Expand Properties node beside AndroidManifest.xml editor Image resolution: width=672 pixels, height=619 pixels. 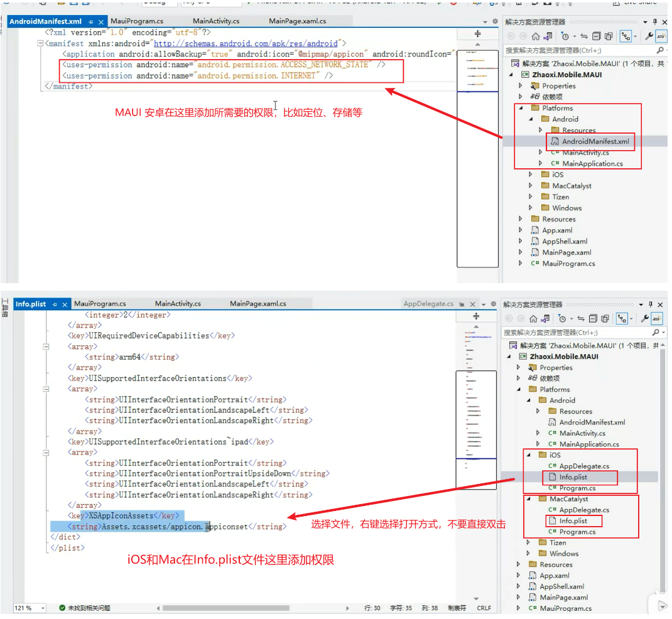click(x=520, y=85)
